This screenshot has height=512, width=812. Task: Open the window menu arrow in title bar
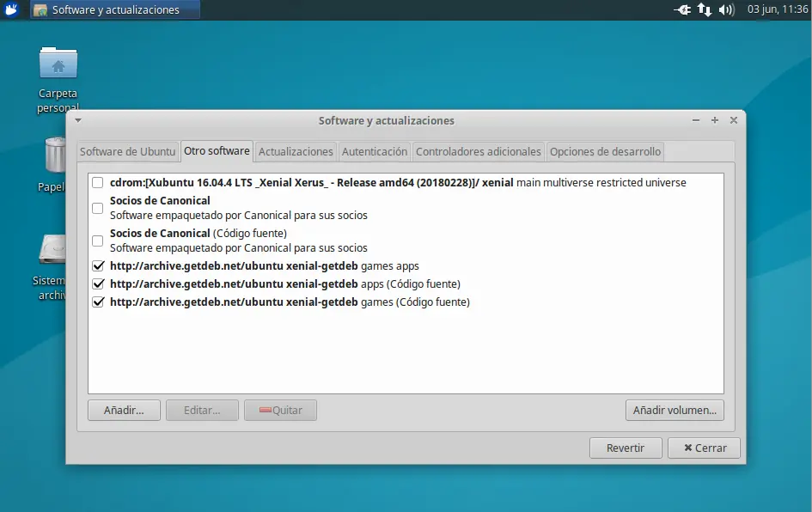(x=78, y=120)
